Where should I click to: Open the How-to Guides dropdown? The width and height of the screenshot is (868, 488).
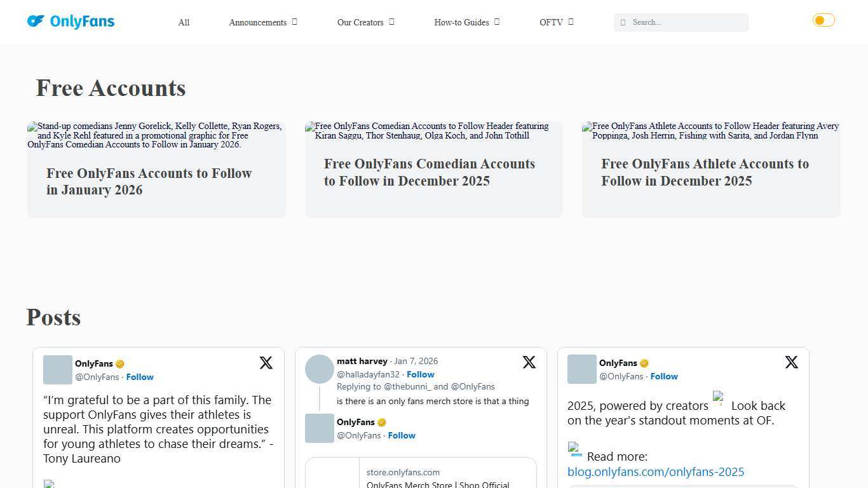tap(466, 22)
